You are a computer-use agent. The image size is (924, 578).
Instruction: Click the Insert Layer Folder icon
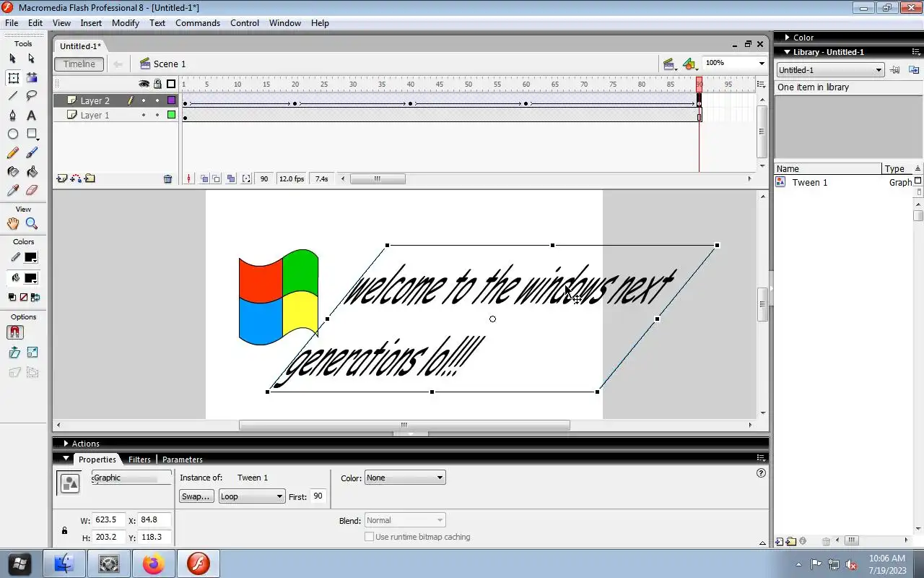[x=90, y=178]
